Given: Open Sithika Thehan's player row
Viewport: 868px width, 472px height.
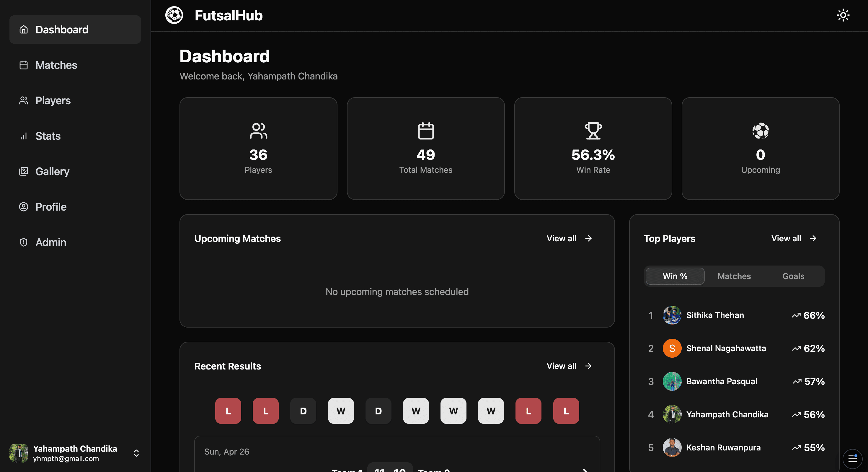Looking at the screenshot, I should 734,315.
